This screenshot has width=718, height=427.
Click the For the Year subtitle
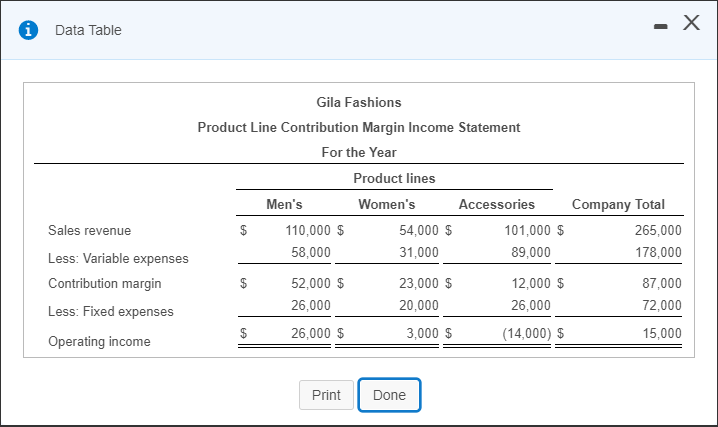pos(359,152)
